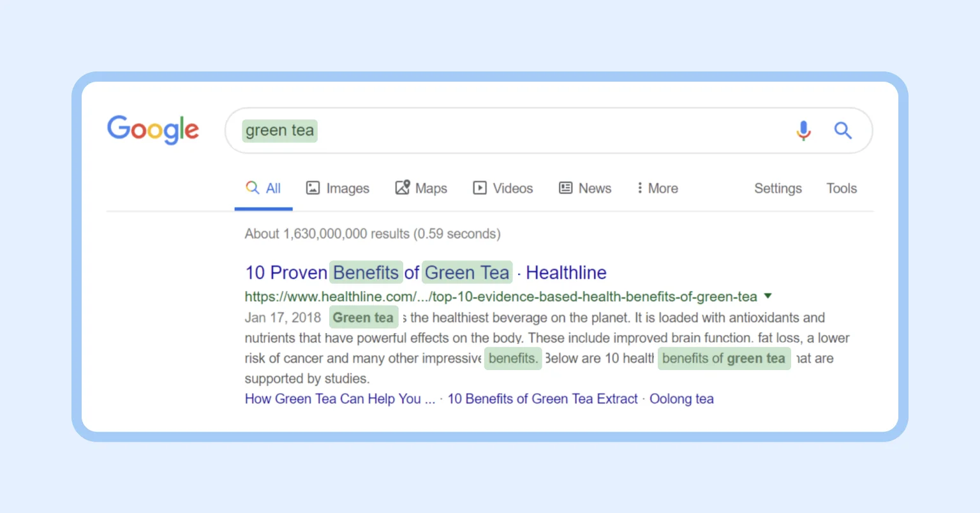The height and width of the screenshot is (513, 980).
Task: Open search Settings
Action: [778, 188]
